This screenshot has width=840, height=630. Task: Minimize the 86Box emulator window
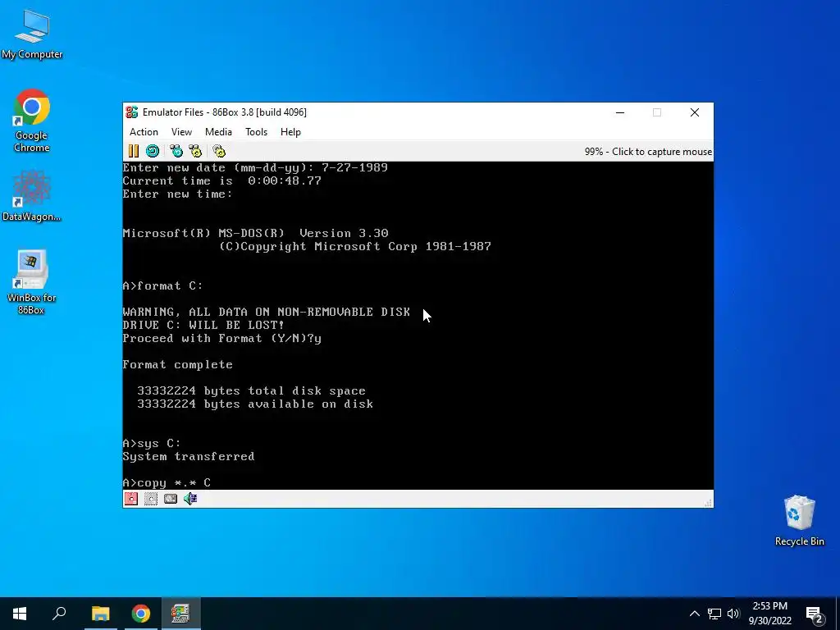pos(620,112)
